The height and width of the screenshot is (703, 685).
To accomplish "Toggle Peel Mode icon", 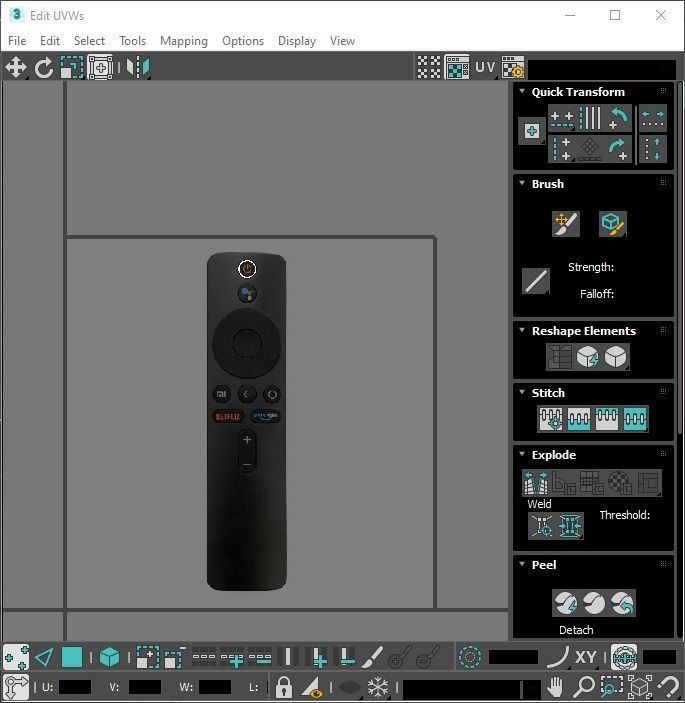I will coord(594,603).
